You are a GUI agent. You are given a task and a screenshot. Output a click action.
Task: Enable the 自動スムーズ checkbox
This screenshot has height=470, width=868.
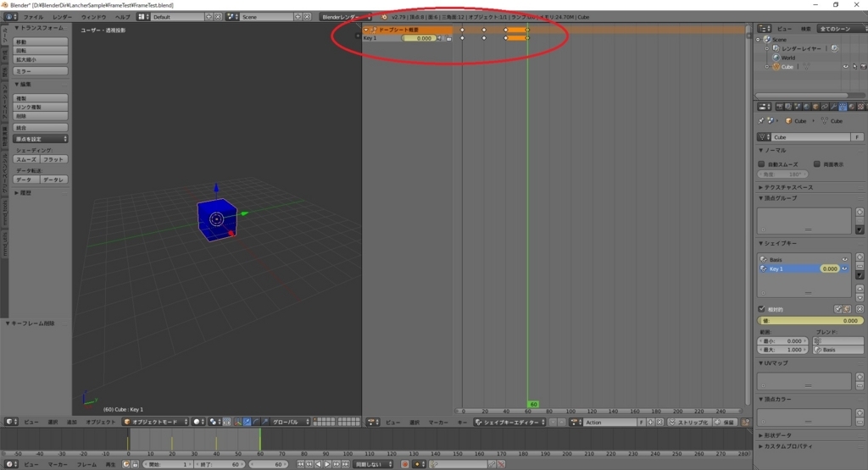[761, 163]
